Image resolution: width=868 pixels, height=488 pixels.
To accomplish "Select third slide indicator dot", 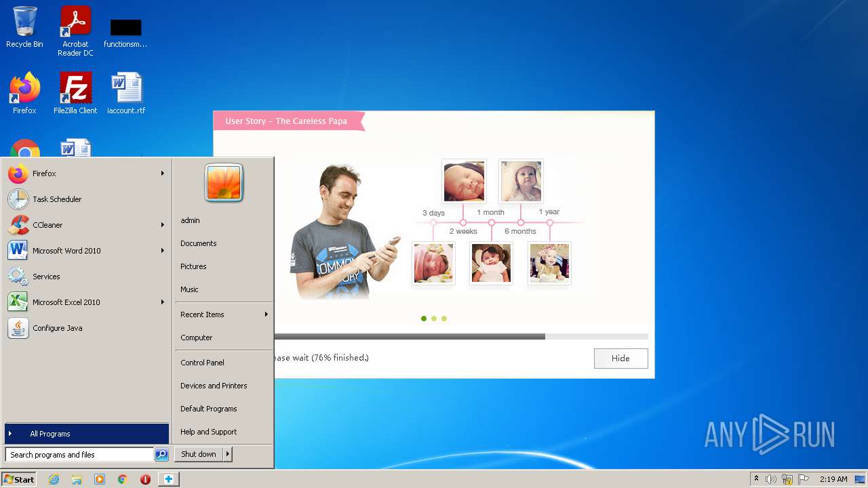I will point(444,319).
